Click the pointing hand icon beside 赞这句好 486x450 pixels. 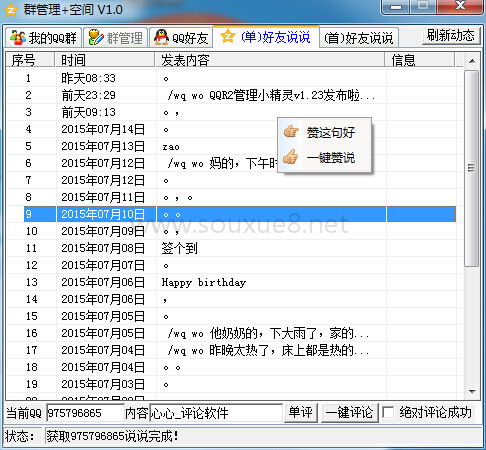[291, 132]
